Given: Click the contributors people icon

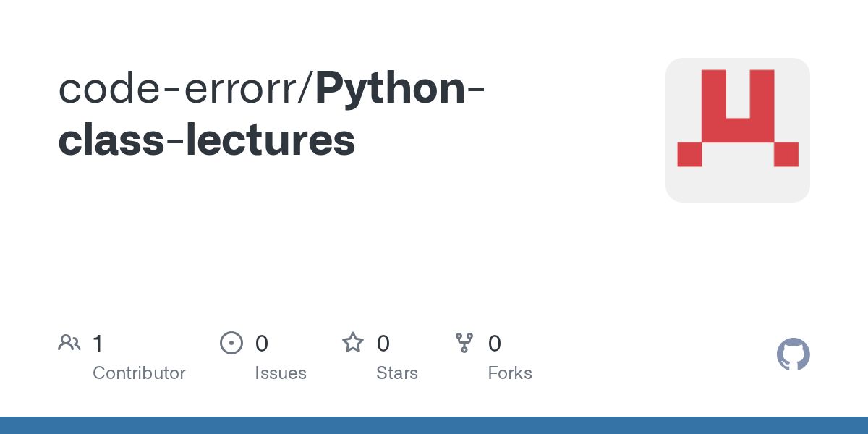Looking at the screenshot, I should [x=69, y=343].
